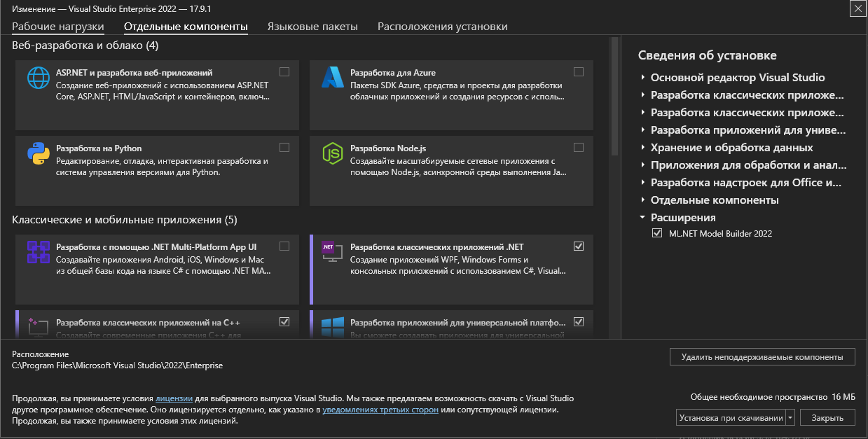Click the Windows logo icon for universal platform
This screenshot has height=439, width=868.
pos(332,326)
